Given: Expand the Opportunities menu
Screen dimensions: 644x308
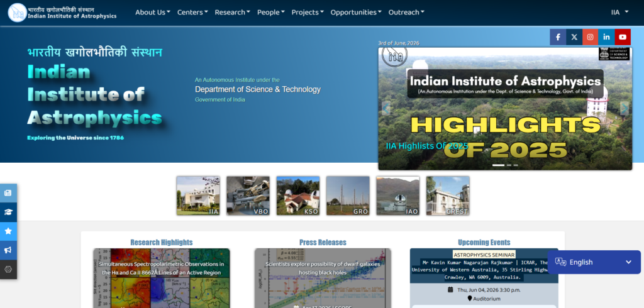Looking at the screenshot, I should (356, 13).
